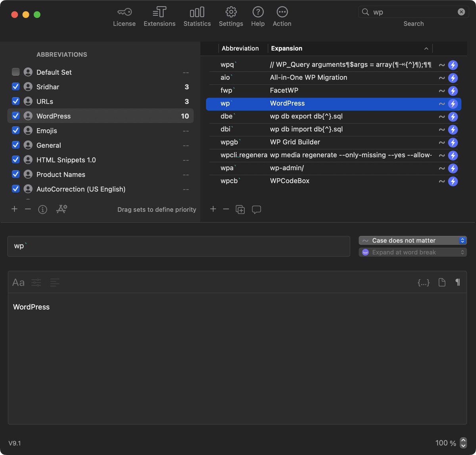
Task: Select the Emojis abbreviation set
Action: tap(101, 131)
